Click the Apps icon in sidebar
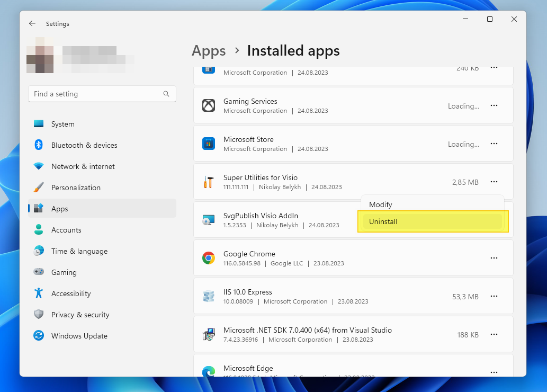The width and height of the screenshot is (547, 392). point(39,208)
